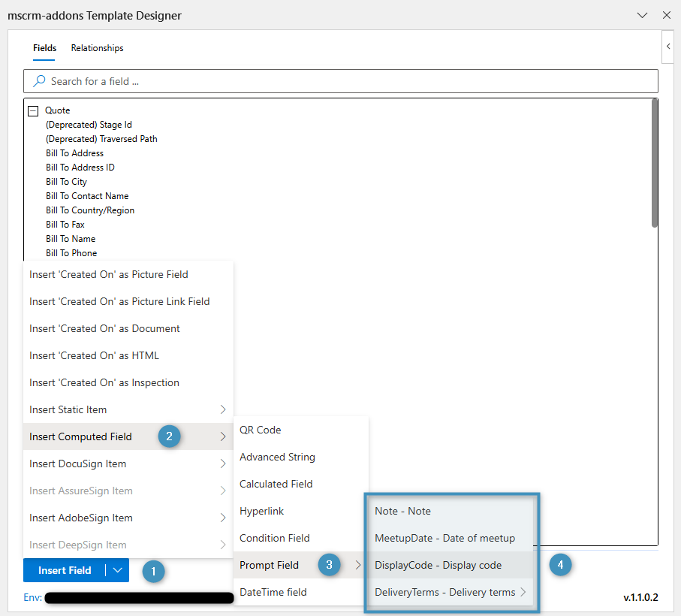Image resolution: width=681 pixels, height=616 pixels.
Task: Switch to the Relationships tab
Action: [97, 48]
